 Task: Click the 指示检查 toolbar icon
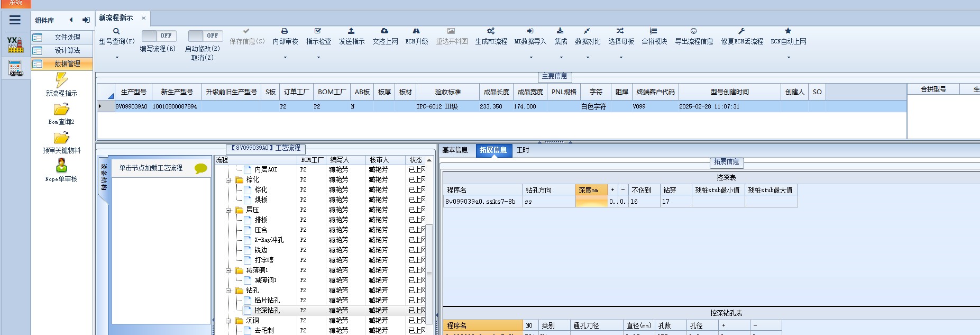coord(318,31)
